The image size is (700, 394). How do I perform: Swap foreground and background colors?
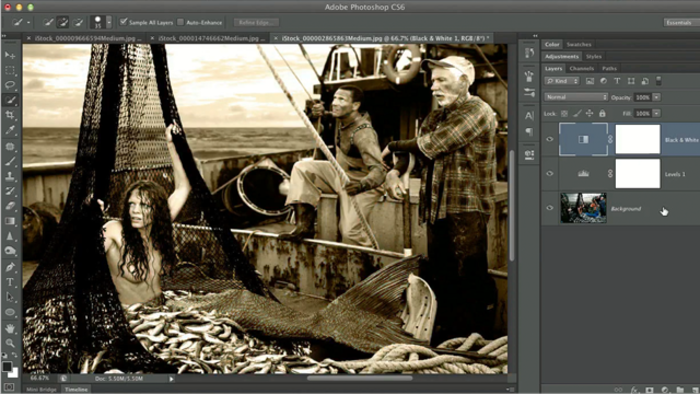[14, 355]
